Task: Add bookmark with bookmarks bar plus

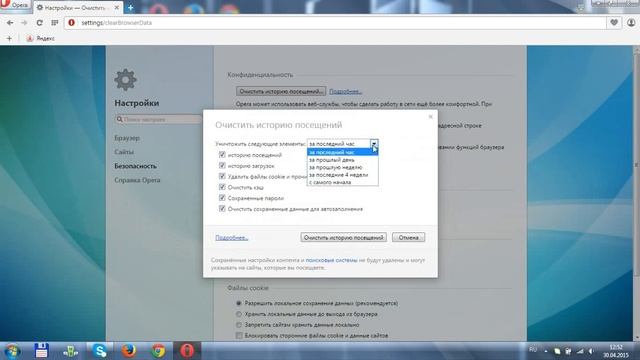Action: [x=9, y=38]
